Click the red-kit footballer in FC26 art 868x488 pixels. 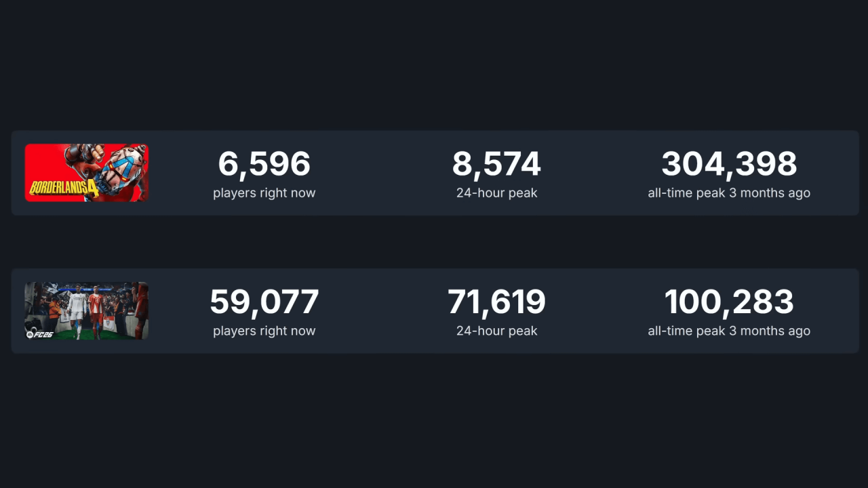(x=96, y=308)
